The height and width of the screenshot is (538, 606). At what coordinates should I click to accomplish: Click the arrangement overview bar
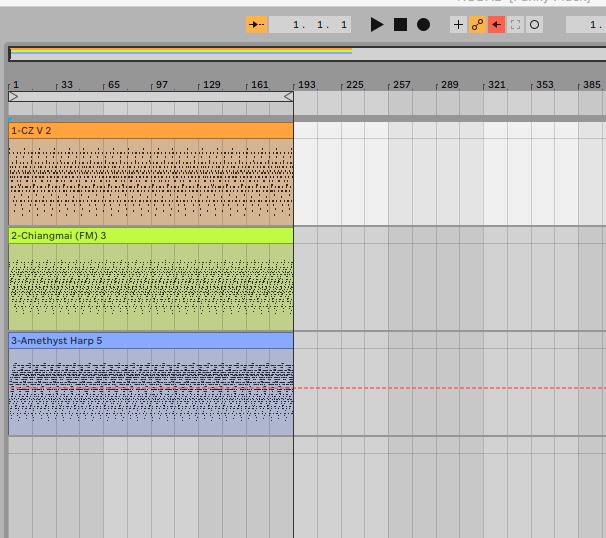[x=307, y=54]
